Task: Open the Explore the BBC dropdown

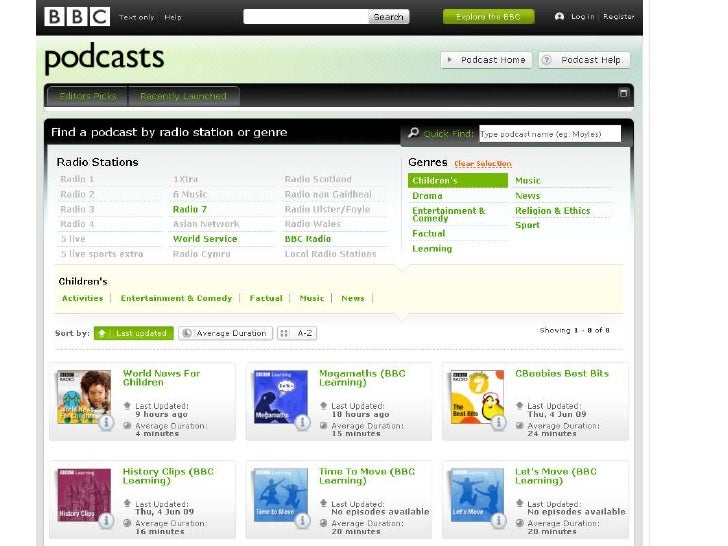Action: 488,17
